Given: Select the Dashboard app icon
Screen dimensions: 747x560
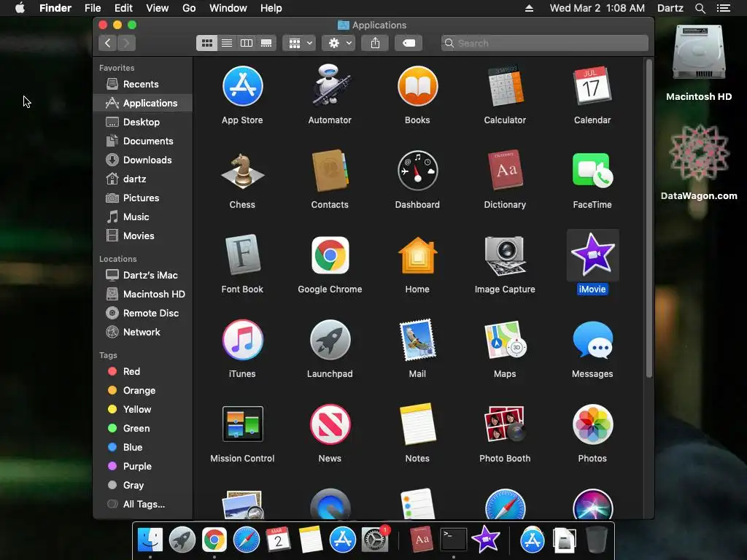Looking at the screenshot, I should click(417, 171).
